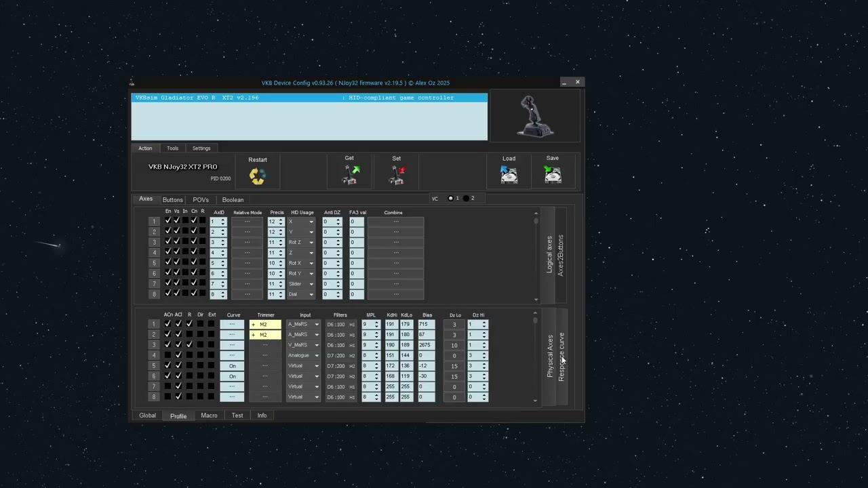Image resolution: width=868 pixels, height=488 pixels.
Task: Toggle ACn checkbox for physical axis 1
Action: (168, 324)
